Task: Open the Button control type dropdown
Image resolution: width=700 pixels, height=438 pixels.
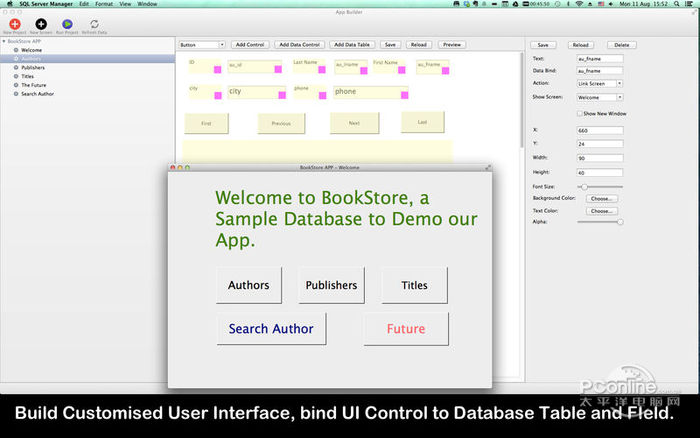Action: 201,45
